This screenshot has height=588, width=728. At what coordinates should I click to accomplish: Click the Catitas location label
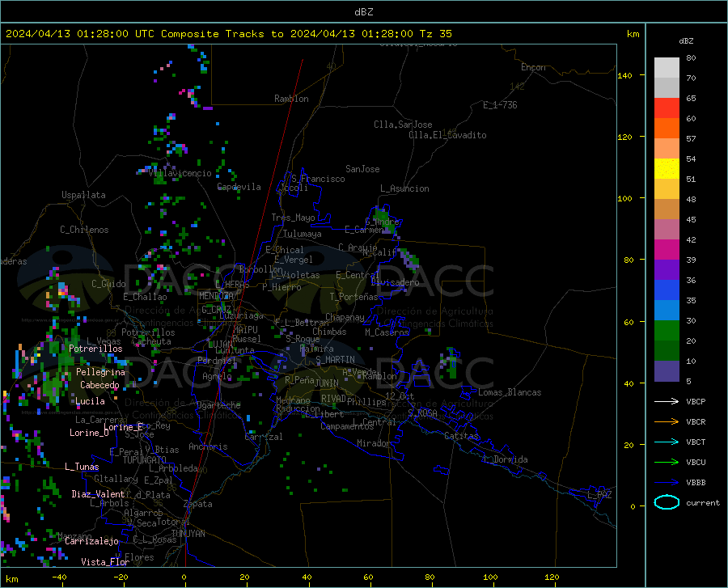(x=461, y=436)
